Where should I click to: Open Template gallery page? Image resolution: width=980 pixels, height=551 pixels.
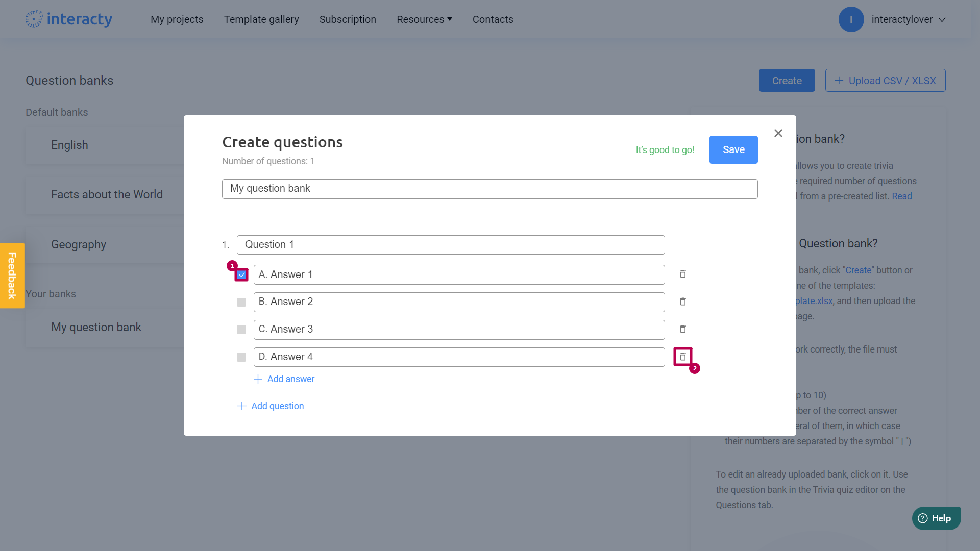pos(261,19)
